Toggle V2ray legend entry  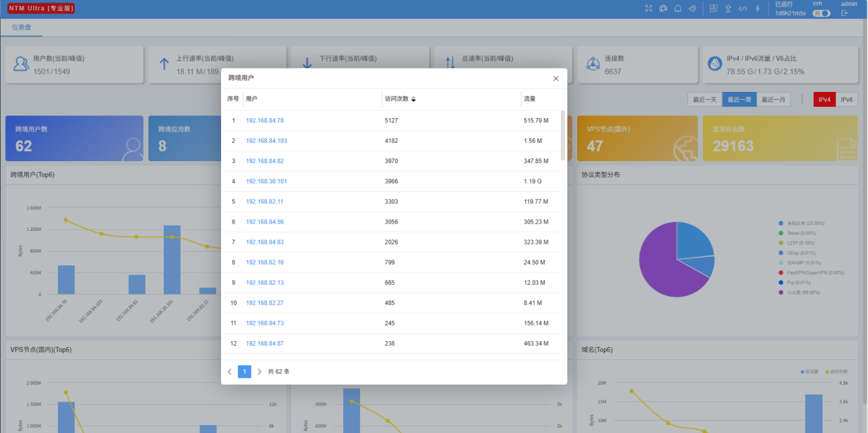coord(797,252)
